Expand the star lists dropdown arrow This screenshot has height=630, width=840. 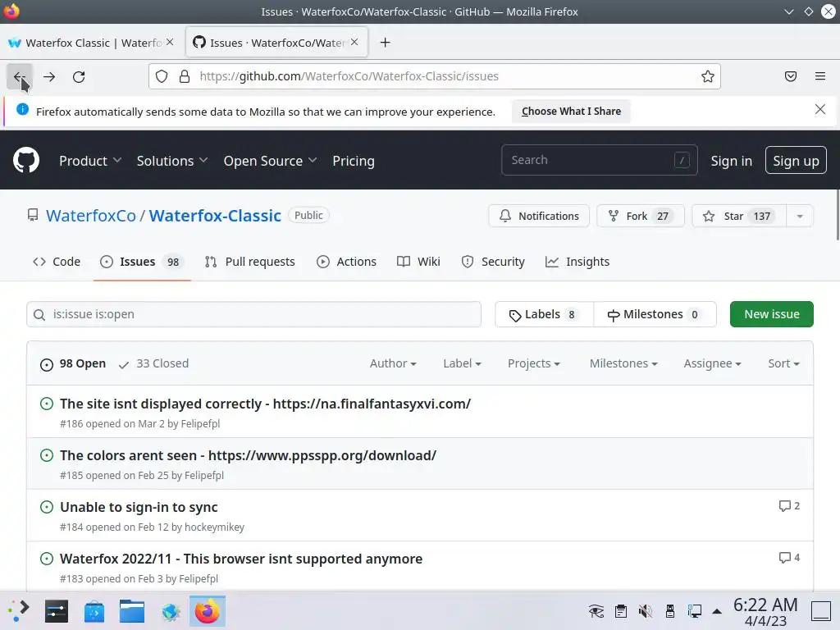pos(800,216)
